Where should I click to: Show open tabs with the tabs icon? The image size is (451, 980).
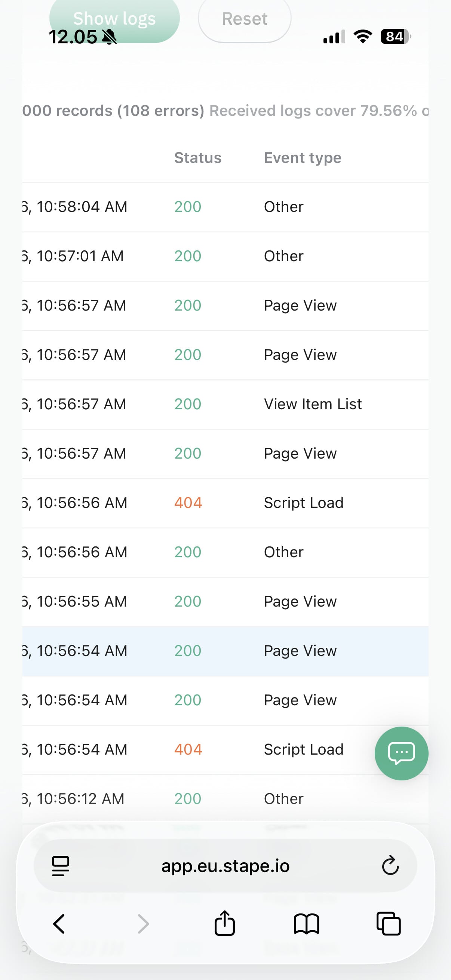388,924
